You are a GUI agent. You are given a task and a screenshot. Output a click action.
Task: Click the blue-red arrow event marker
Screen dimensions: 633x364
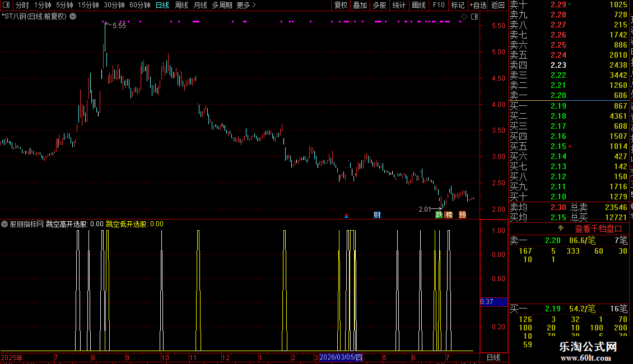[346, 216]
